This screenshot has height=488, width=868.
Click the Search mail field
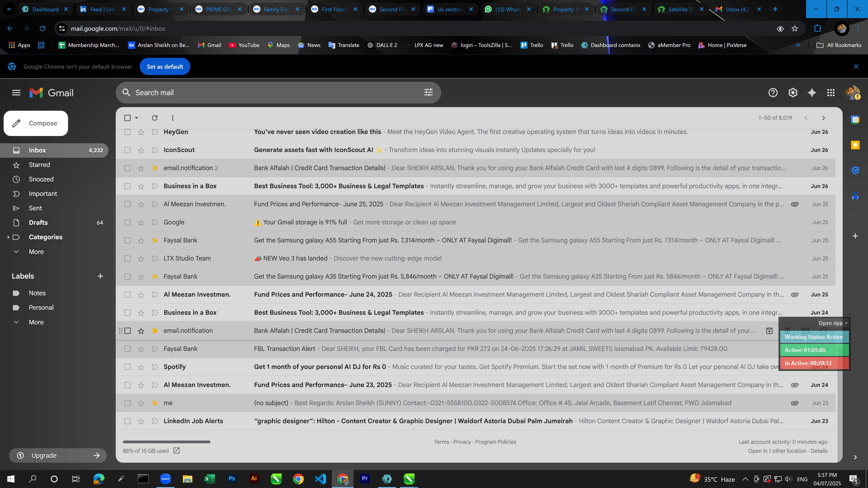(278, 93)
